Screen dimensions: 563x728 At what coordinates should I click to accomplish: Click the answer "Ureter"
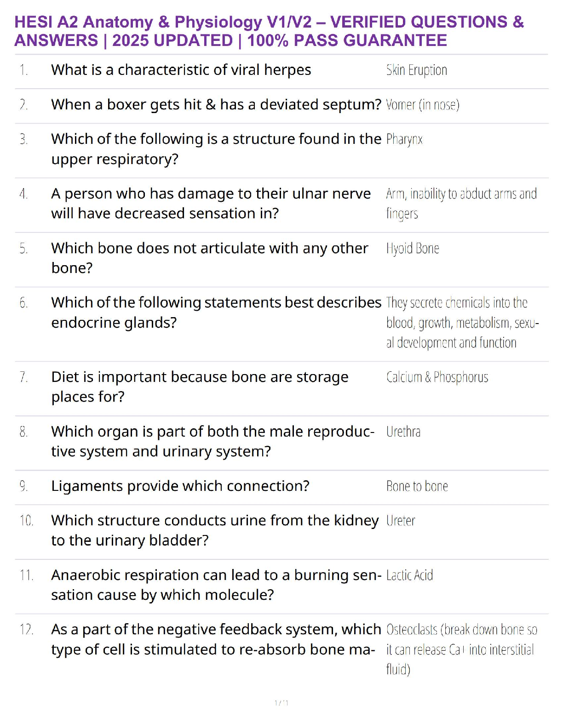pyautogui.click(x=400, y=521)
